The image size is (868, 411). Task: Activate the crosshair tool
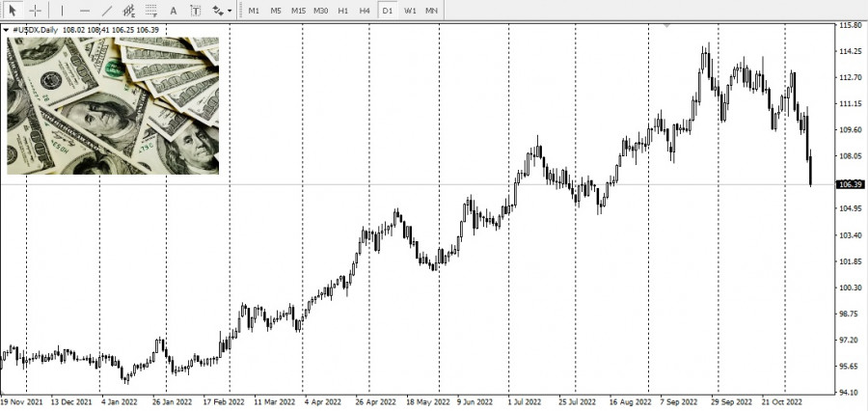click(35, 10)
